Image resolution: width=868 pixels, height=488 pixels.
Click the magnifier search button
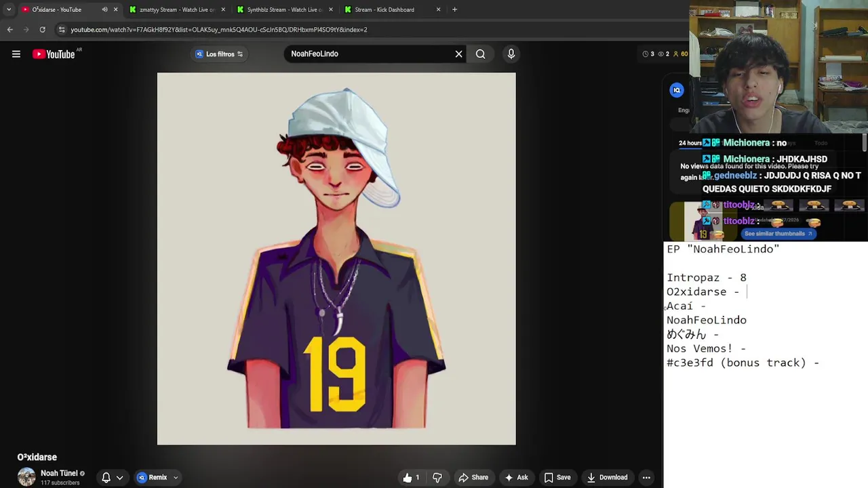point(480,54)
